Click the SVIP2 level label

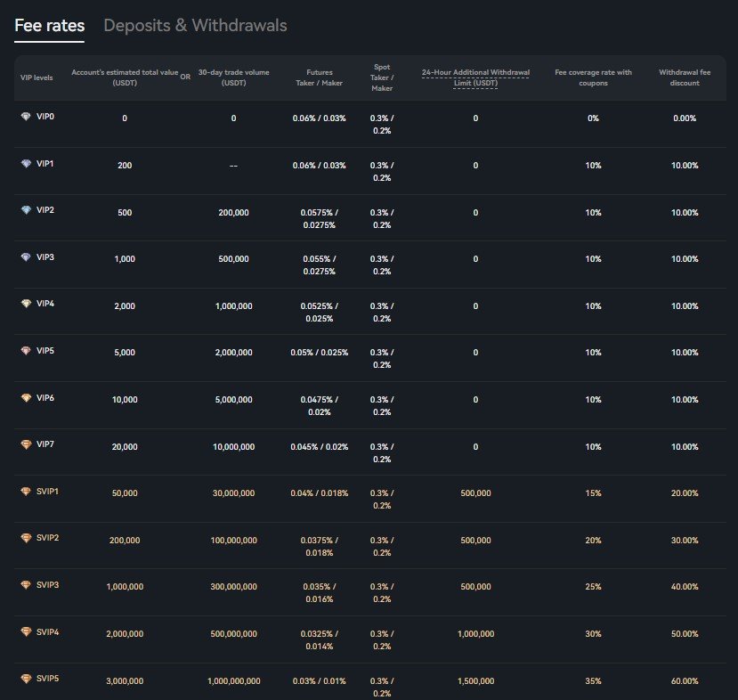pos(48,538)
